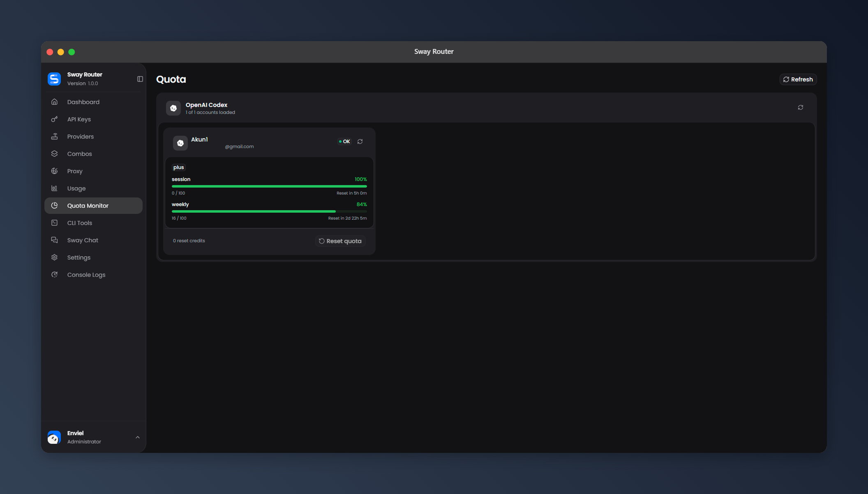The image size is (868, 494).
Task: View the Usage page
Action: click(93, 188)
